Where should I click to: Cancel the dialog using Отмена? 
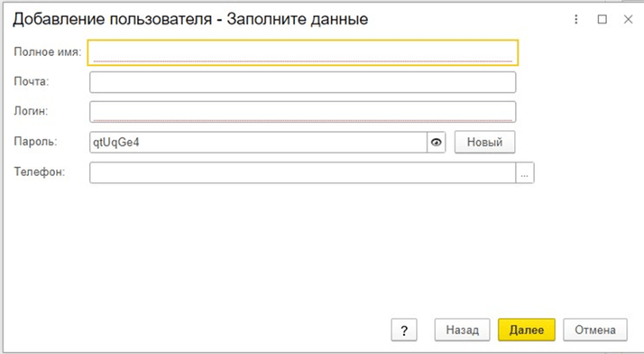pos(595,330)
